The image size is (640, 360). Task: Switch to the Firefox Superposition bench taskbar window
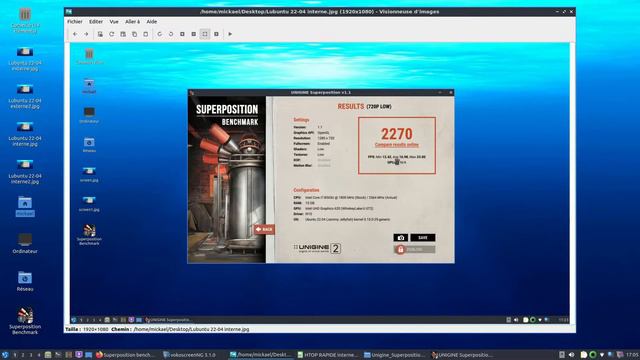click(126, 355)
